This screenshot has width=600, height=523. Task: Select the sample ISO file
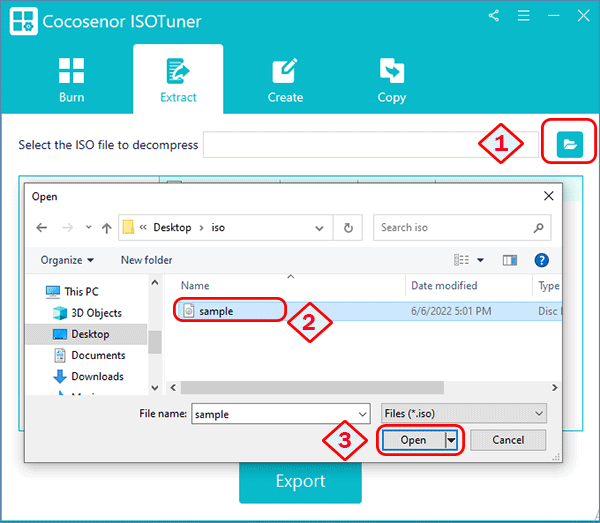[216, 311]
